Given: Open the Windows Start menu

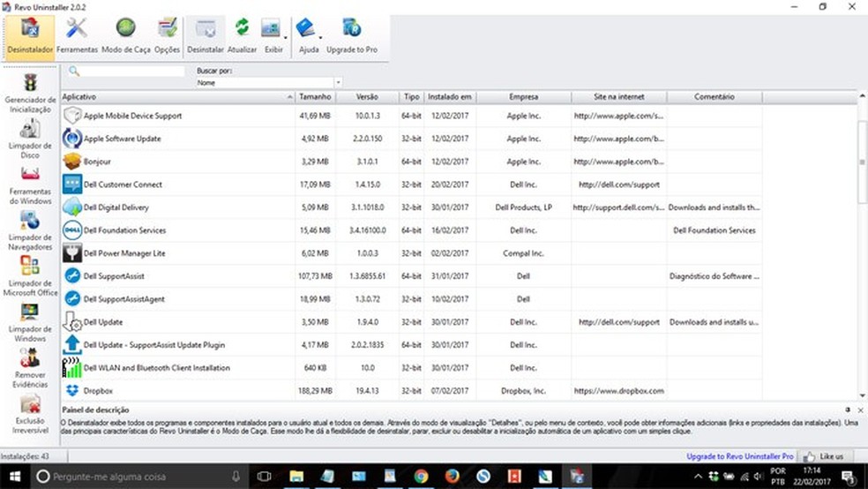Looking at the screenshot, I should click(x=15, y=477).
